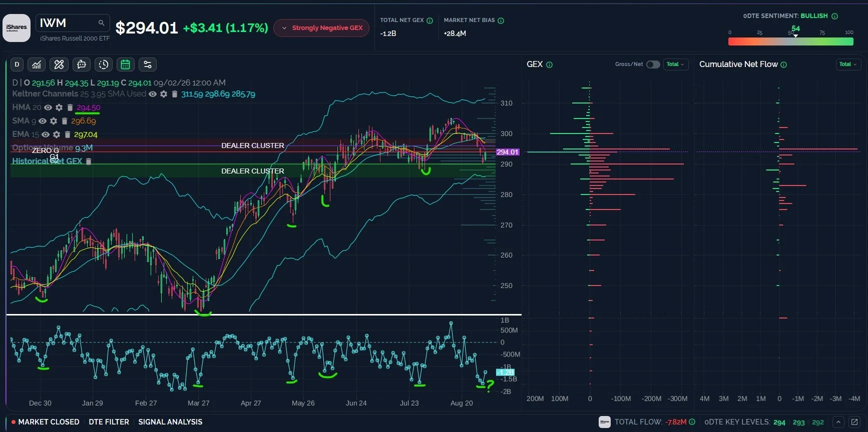Open Keltner Channels settings gear
This screenshot has height=432, width=868.
(x=164, y=94)
